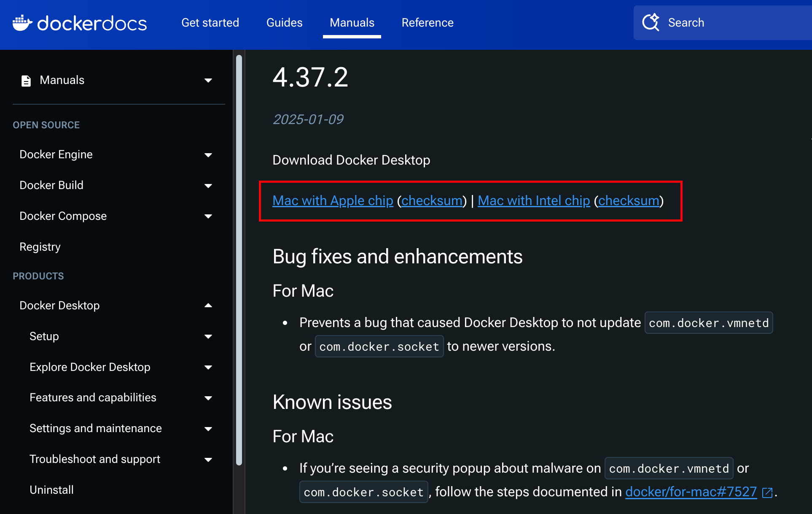Open checksum link for Intel chip

[x=629, y=201]
